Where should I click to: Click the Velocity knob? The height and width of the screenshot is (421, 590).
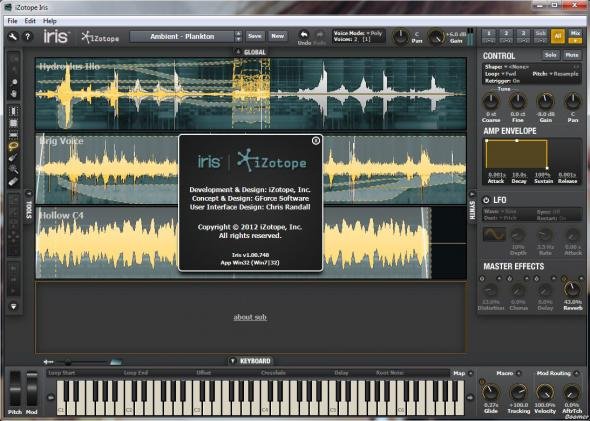coord(544,393)
